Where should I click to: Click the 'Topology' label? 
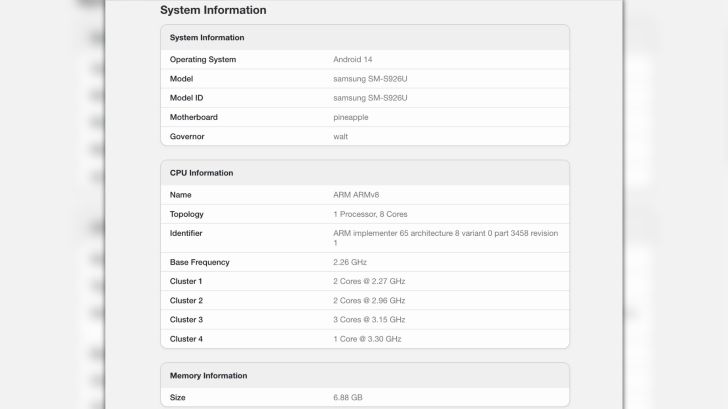pyautogui.click(x=187, y=214)
